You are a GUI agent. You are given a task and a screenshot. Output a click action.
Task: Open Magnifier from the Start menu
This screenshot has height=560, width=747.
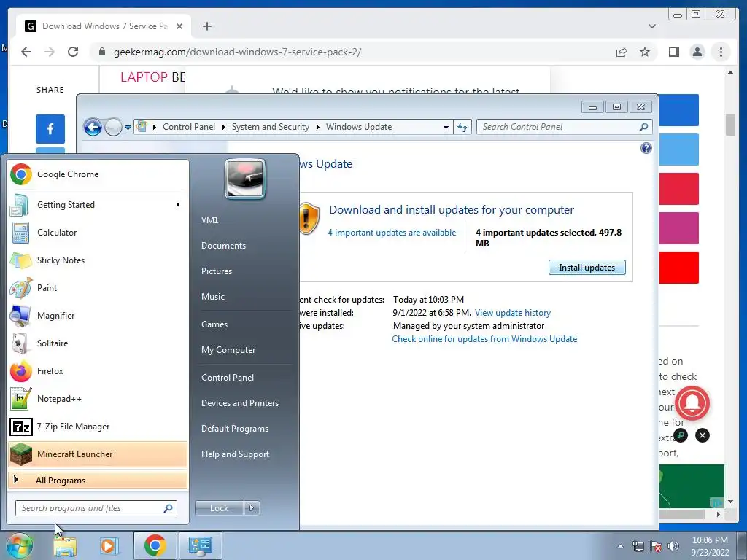point(97,315)
